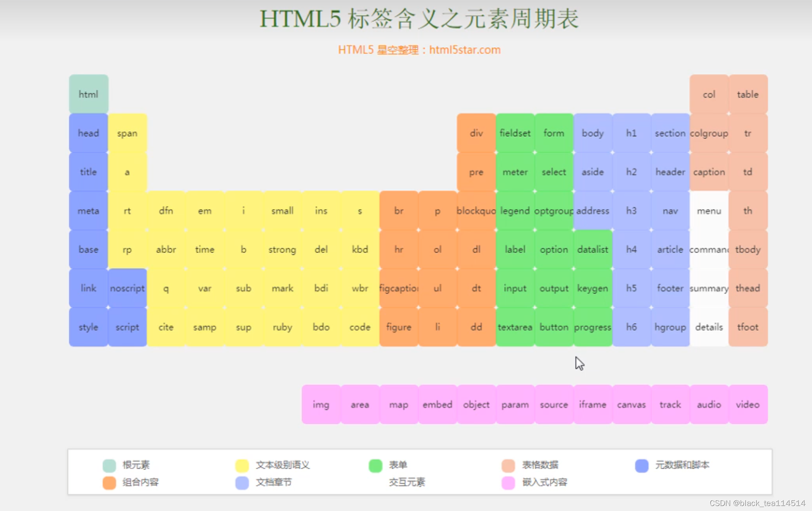Select the body element tile
This screenshot has height=511, width=812.
[593, 133]
